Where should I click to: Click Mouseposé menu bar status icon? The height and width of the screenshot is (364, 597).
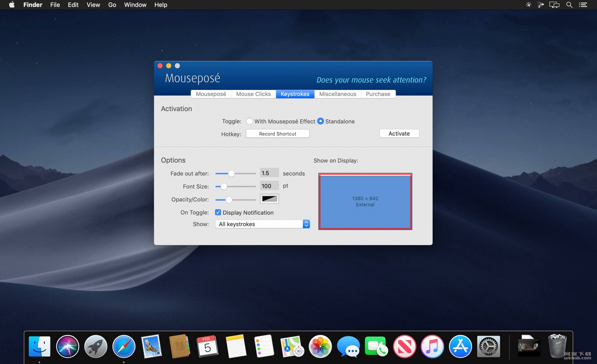pyautogui.click(x=528, y=5)
